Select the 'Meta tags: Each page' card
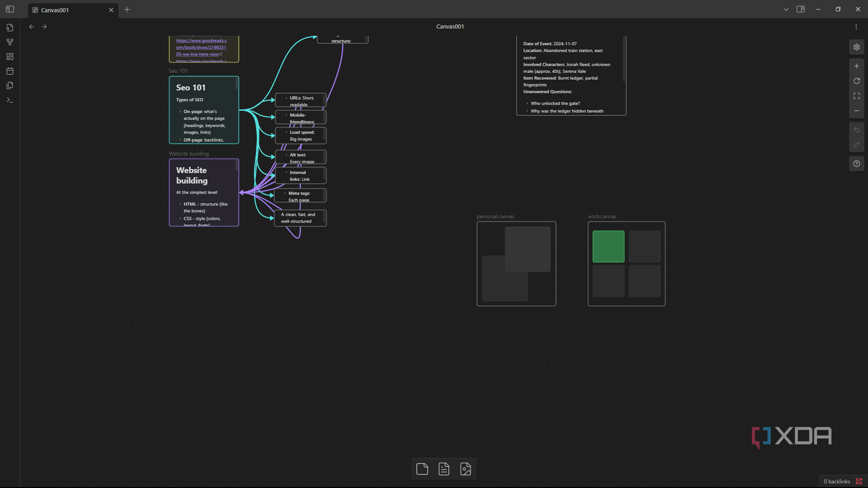This screenshot has width=868, height=488. [x=300, y=195]
